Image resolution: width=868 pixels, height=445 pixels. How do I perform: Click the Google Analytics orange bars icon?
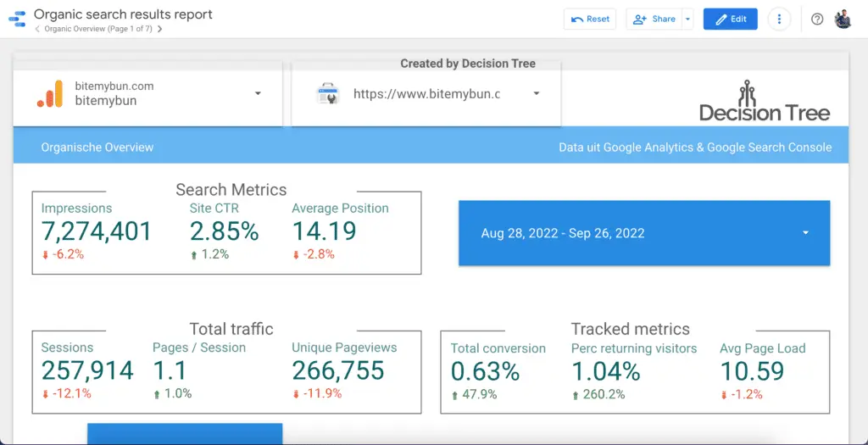click(x=50, y=93)
